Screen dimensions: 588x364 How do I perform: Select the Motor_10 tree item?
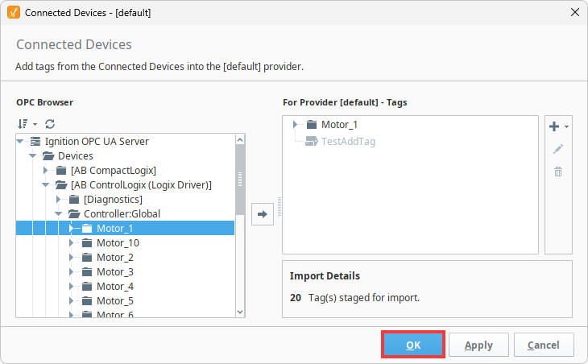tap(118, 243)
